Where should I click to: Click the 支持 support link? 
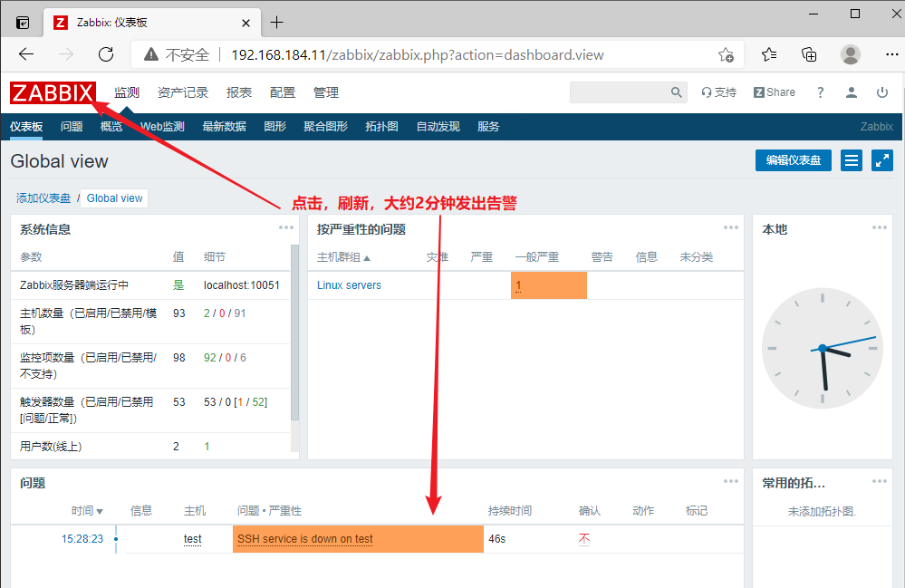(x=718, y=92)
